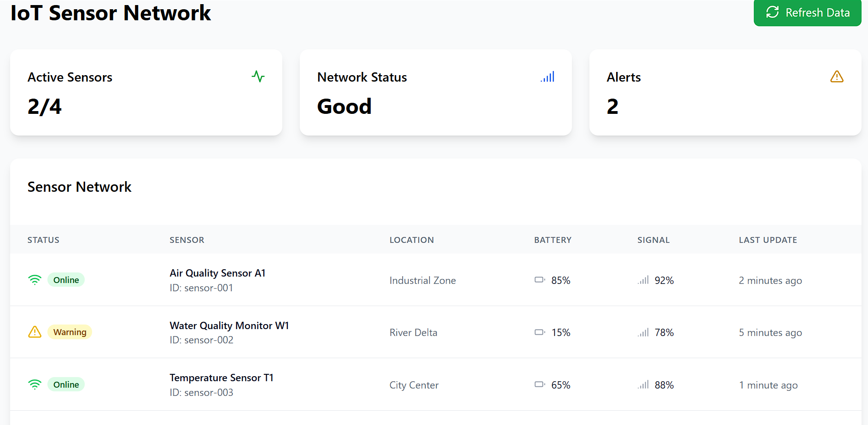Click the battery icon beside 85%

pyautogui.click(x=540, y=280)
